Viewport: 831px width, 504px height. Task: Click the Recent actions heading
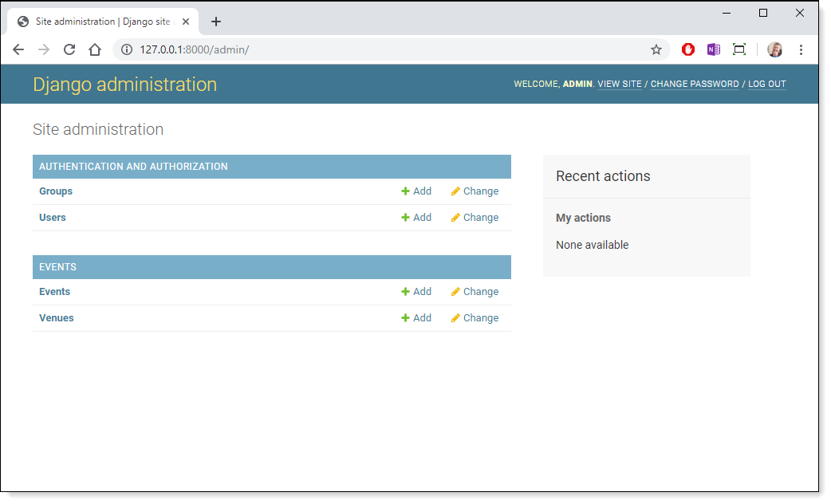pos(603,176)
